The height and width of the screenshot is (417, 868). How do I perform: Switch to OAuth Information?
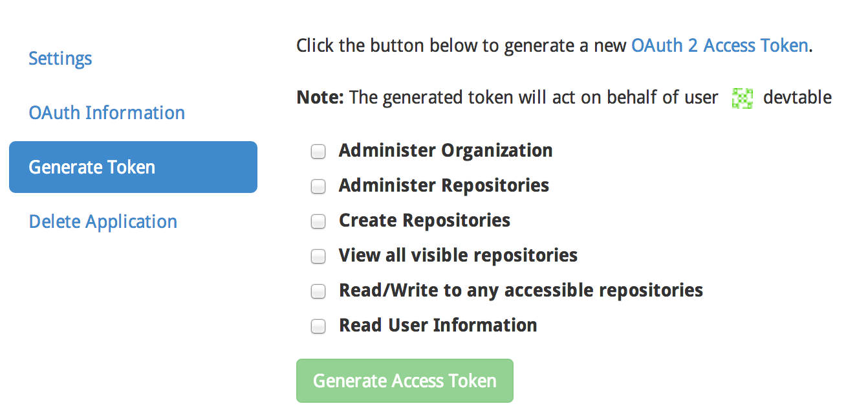click(x=107, y=113)
